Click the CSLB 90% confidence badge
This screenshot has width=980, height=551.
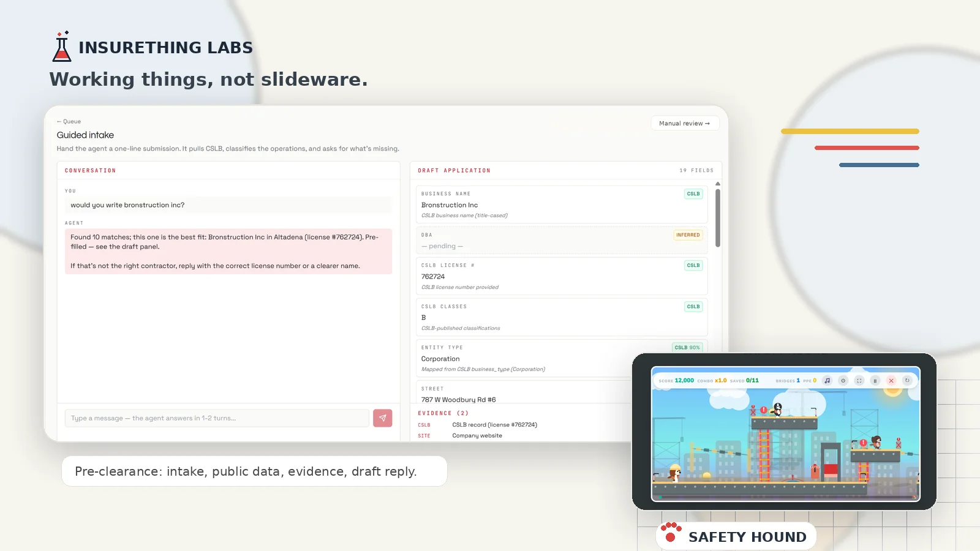tap(687, 347)
